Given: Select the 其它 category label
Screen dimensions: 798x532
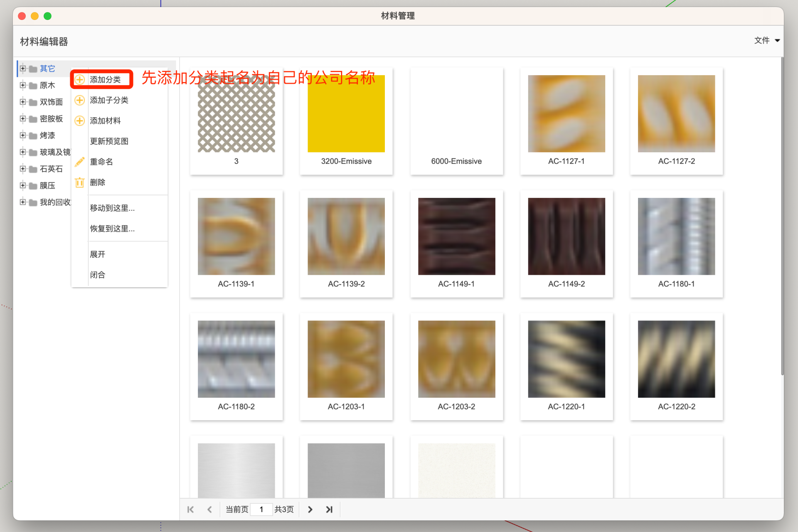Looking at the screenshot, I should tap(47, 69).
